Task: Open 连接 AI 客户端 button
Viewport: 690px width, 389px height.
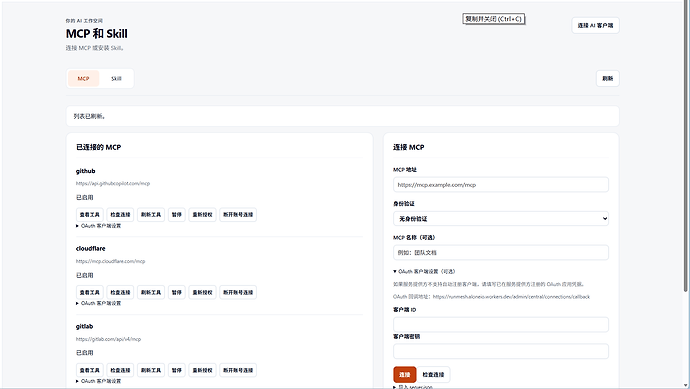Action: [x=595, y=26]
